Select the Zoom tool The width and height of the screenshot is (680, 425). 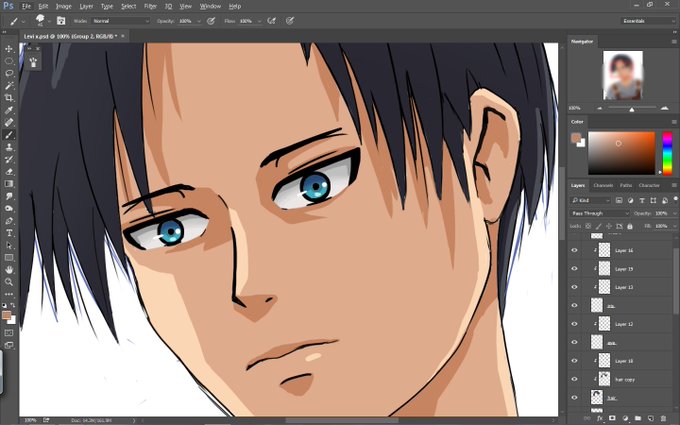tap(9, 282)
